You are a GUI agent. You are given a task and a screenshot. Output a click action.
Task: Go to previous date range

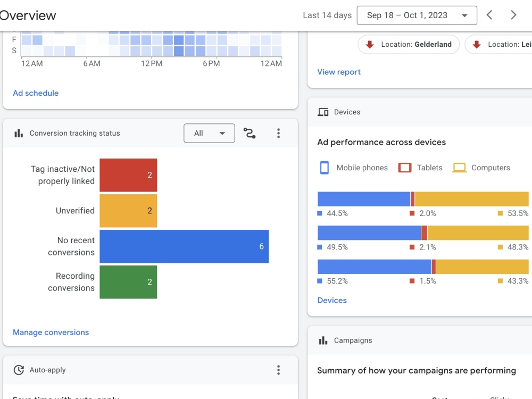[489, 15]
